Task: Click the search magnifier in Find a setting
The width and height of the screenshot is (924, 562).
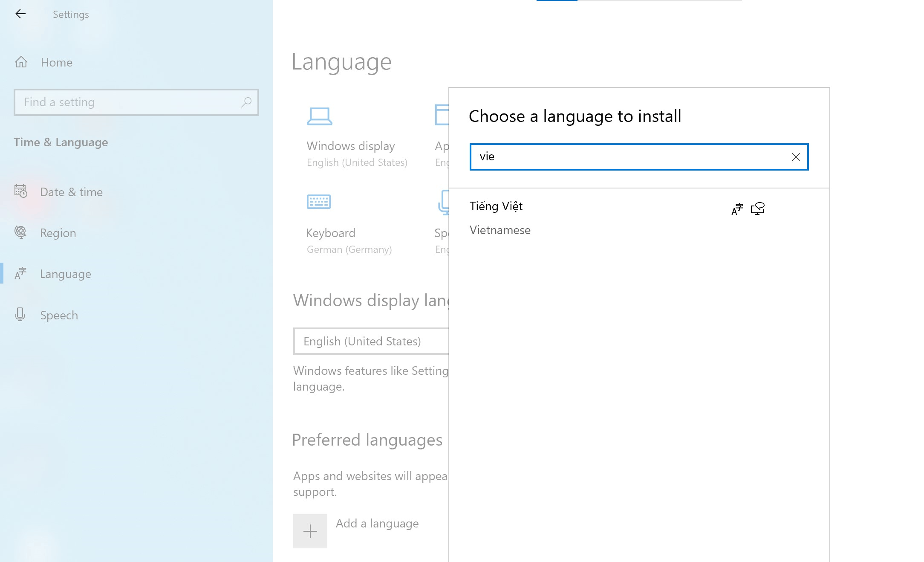Action: 246,102
